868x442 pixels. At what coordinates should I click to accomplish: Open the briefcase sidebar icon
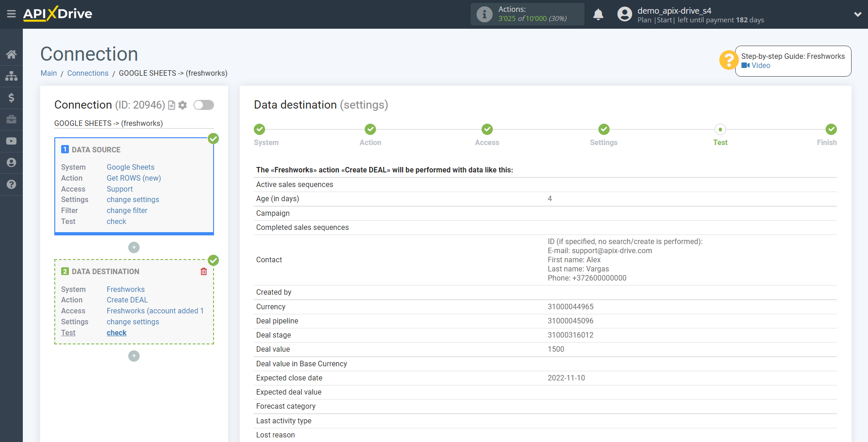[x=11, y=119]
